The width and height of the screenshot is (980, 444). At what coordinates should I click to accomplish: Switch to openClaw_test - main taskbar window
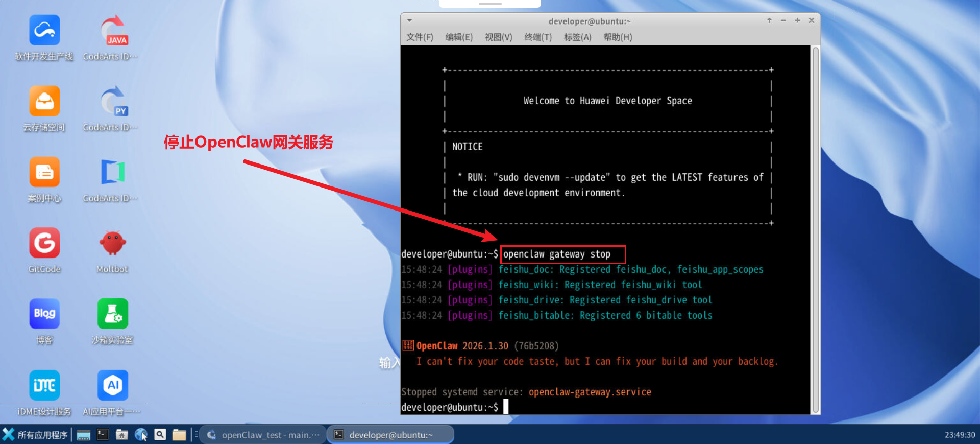pos(262,435)
